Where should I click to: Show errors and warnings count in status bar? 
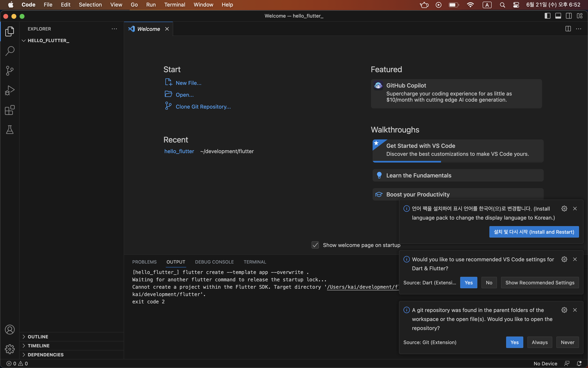point(17,363)
